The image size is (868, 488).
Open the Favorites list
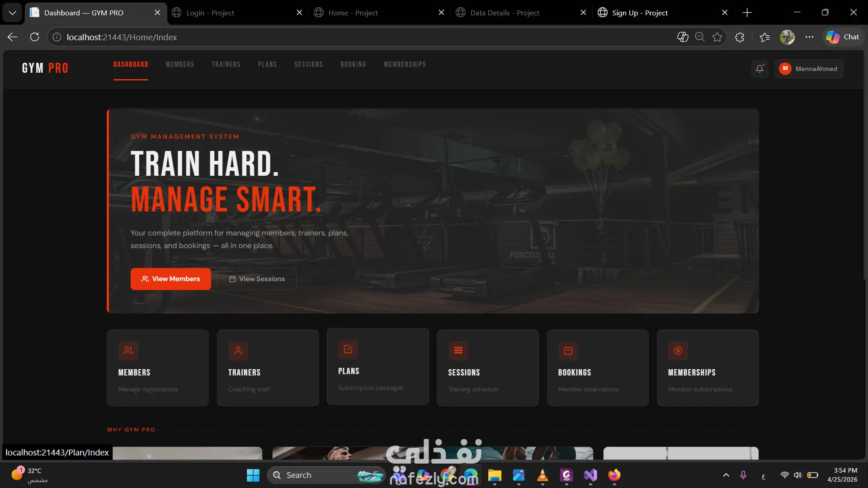point(764,37)
